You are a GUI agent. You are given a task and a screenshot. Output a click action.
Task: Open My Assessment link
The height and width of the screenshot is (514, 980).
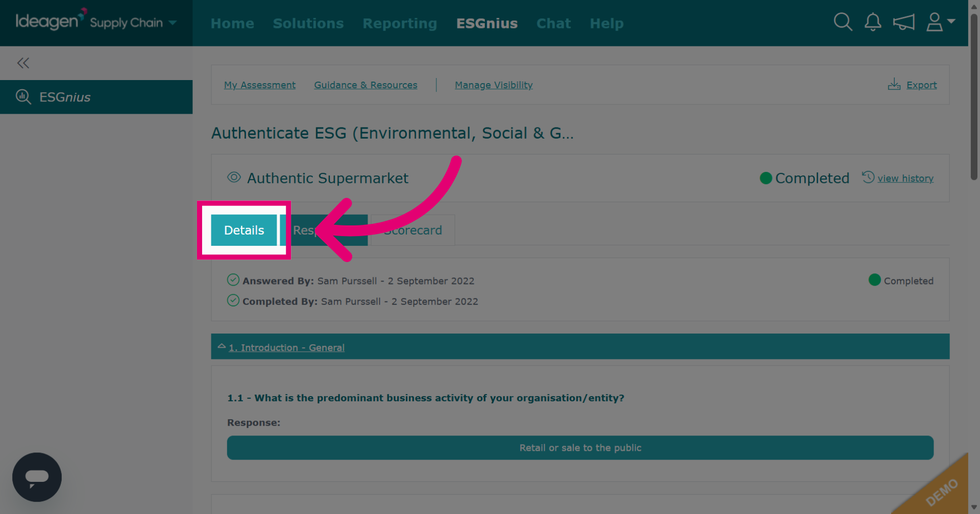click(x=260, y=85)
